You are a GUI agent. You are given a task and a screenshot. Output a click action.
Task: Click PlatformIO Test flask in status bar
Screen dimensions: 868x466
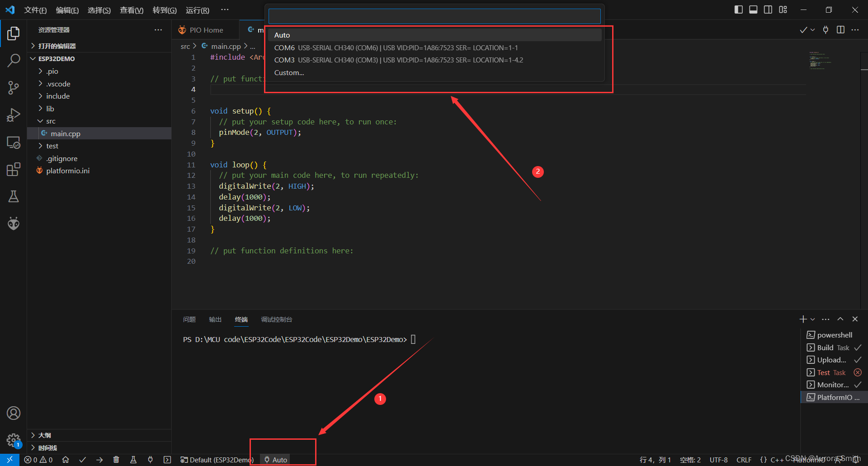pos(133,460)
